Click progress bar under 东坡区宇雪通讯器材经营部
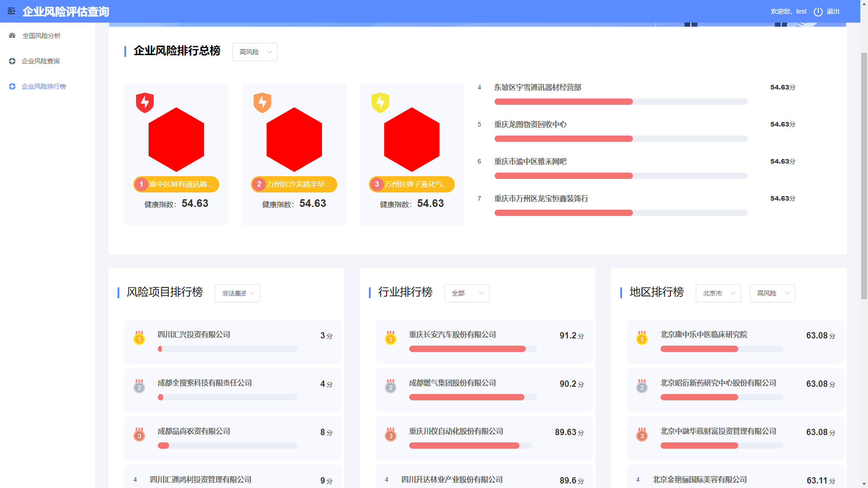This screenshot has width=868, height=488. pyautogui.click(x=621, y=102)
